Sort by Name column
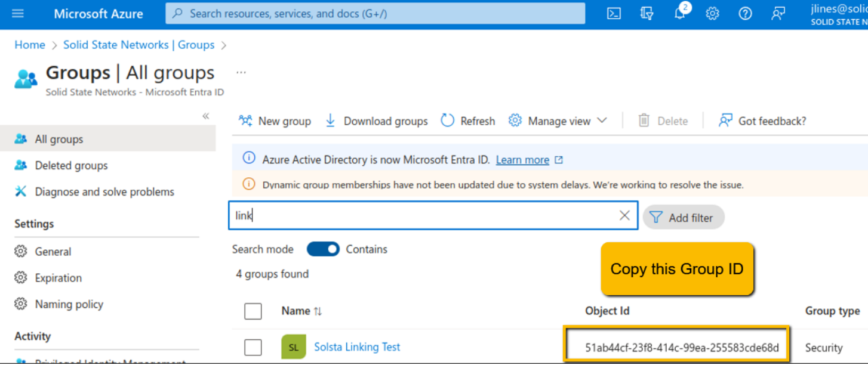The image size is (868, 365). click(301, 311)
